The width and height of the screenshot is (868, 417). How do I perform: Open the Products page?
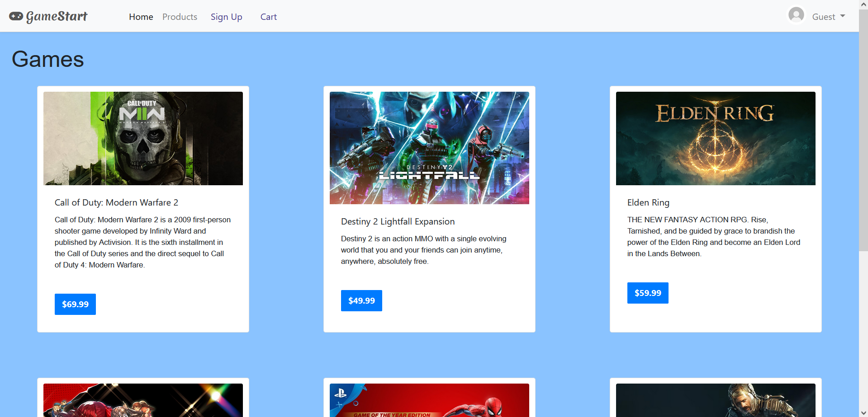pyautogui.click(x=180, y=17)
